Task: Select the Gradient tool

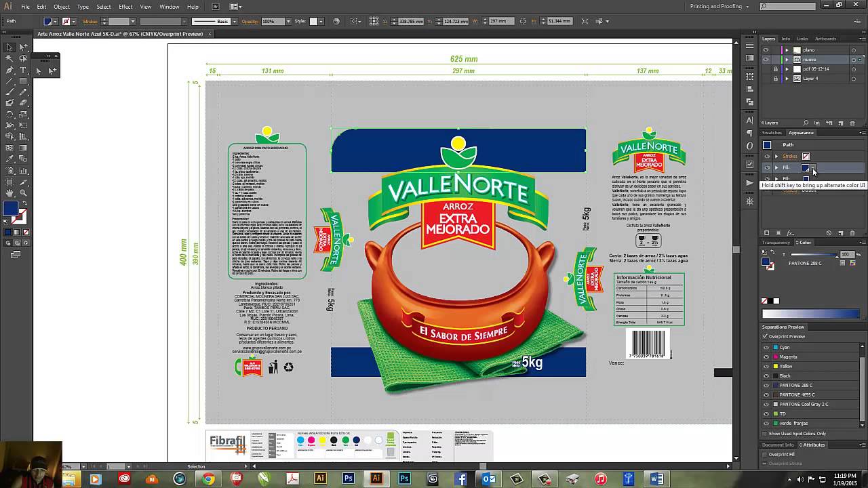Action: [23, 147]
